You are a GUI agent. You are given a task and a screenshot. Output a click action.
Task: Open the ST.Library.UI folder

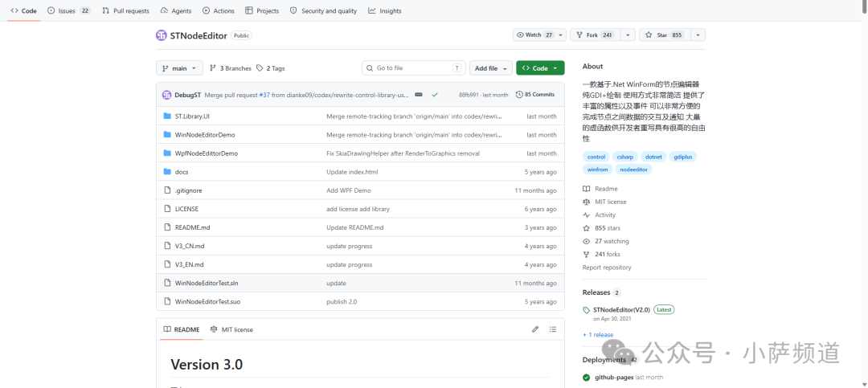point(192,116)
